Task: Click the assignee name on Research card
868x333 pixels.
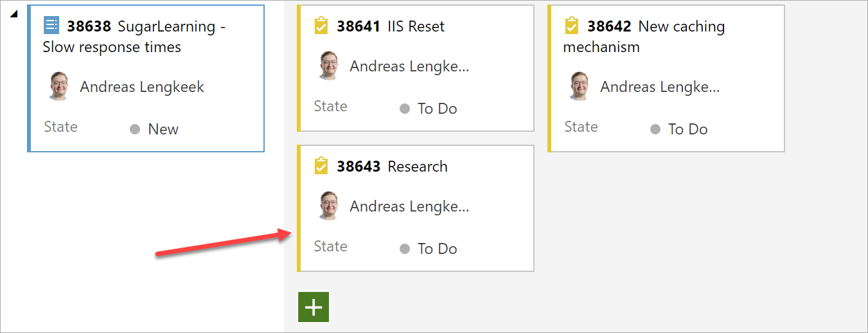Action: click(409, 206)
